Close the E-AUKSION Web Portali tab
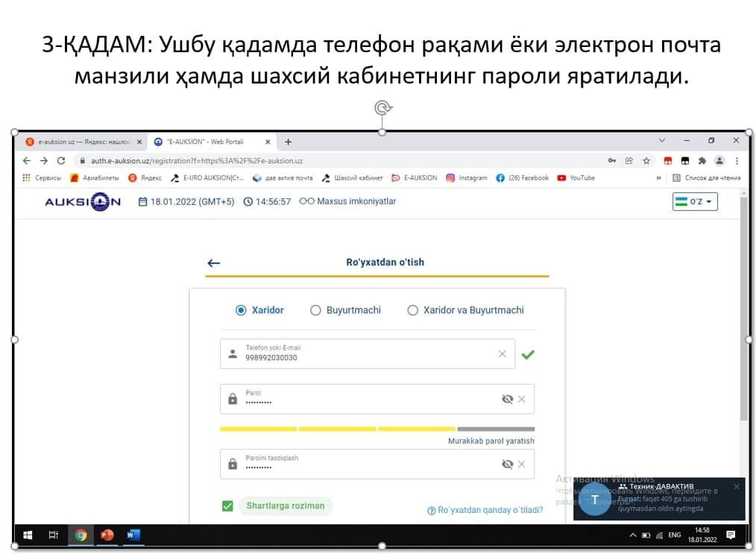The height and width of the screenshot is (560, 756). [x=268, y=142]
